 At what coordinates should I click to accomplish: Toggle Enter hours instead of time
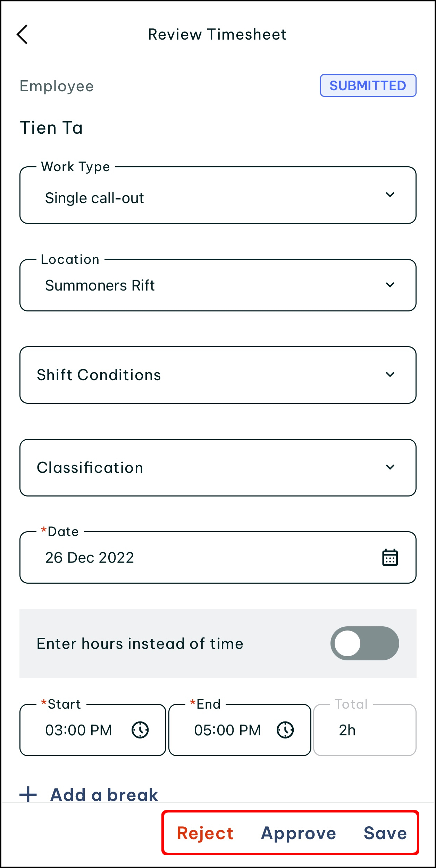pyautogui.click(x=364, y=643)
